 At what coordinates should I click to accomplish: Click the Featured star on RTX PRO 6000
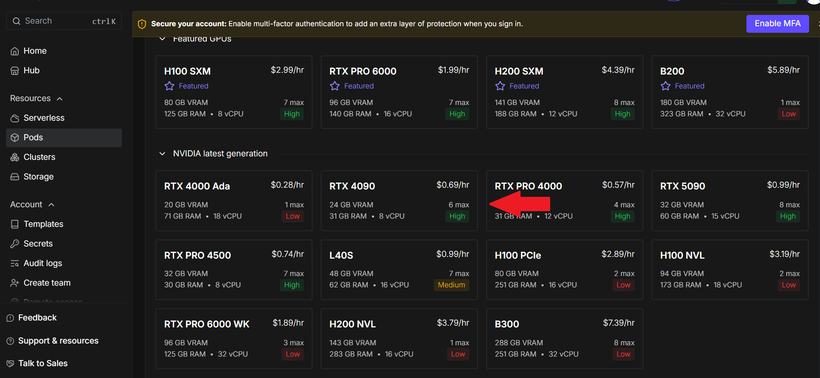tap(334, 86)
